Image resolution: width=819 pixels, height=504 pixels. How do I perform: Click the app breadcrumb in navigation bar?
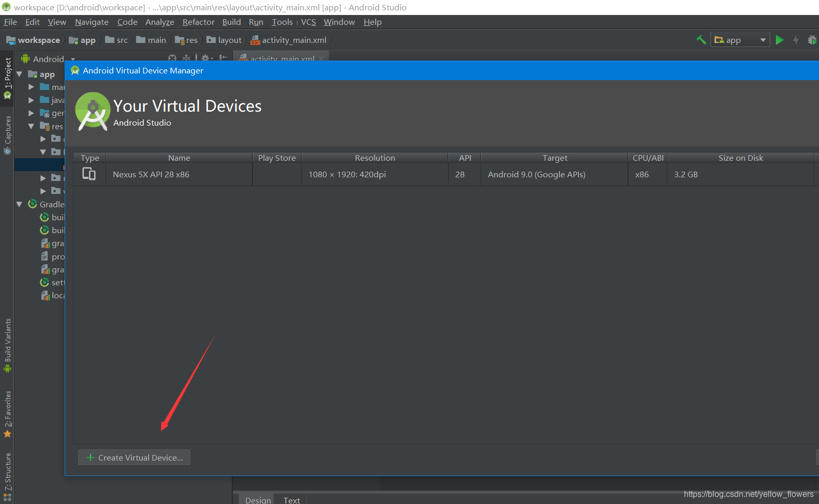82,40
